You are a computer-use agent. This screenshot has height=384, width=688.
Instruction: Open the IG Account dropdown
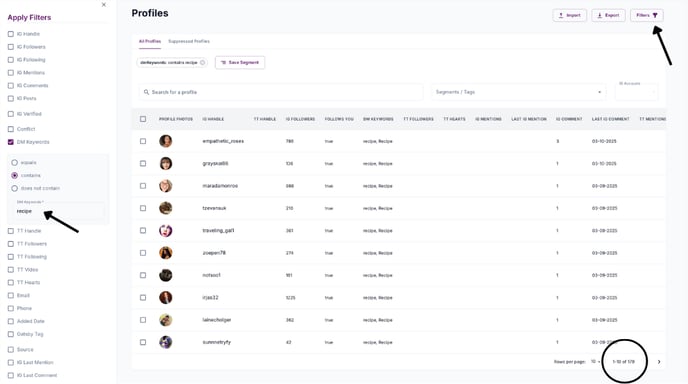click(x=636, y=91)
